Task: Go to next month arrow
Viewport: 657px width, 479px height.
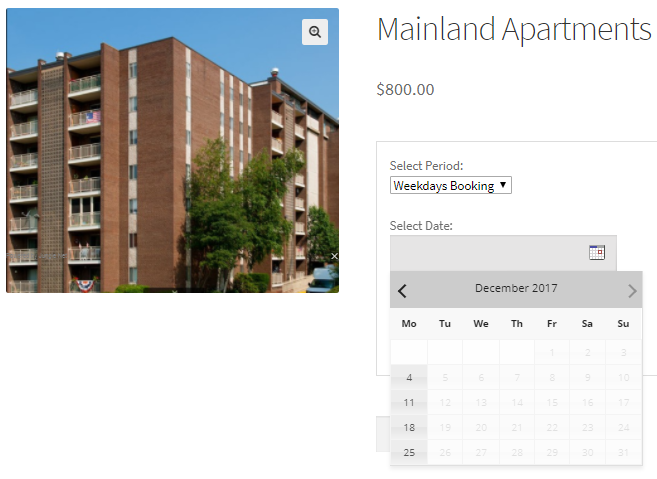Action: pyautogui.click(x=631, y=291)
